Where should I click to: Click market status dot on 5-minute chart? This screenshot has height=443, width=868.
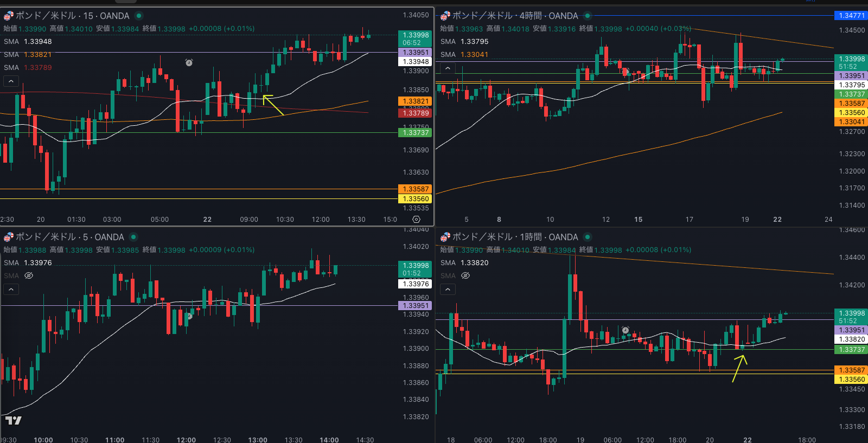pos(133,237)
